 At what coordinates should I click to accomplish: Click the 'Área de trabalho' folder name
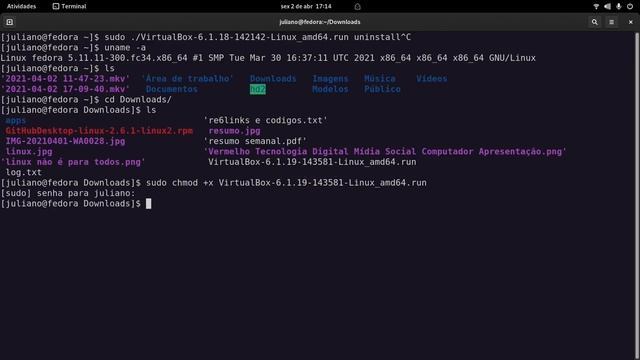pos(187,78)
